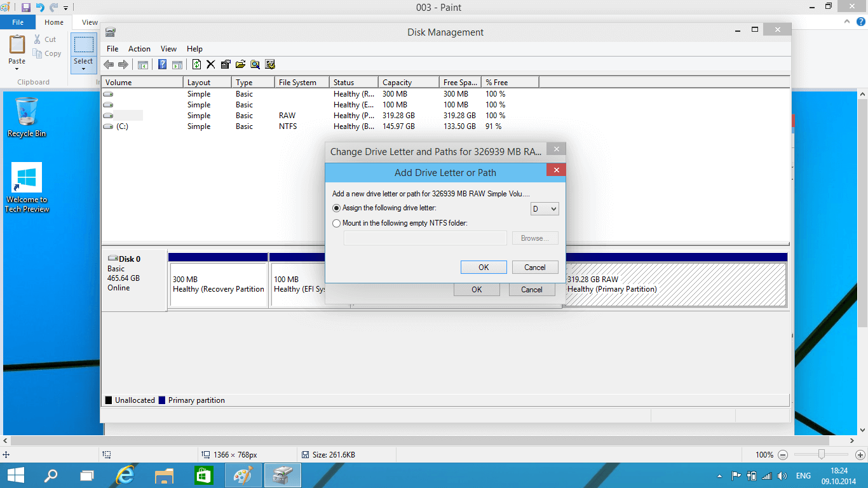Open the File tab in Paint
Image resolution: width=868 pixels, height=488 pixels.
click(18, 22)
